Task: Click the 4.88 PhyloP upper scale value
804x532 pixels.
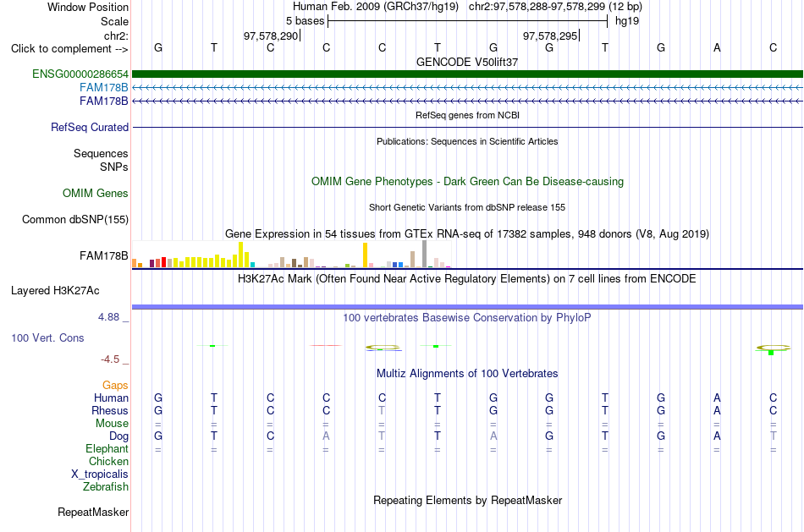Action: [108, 317]
